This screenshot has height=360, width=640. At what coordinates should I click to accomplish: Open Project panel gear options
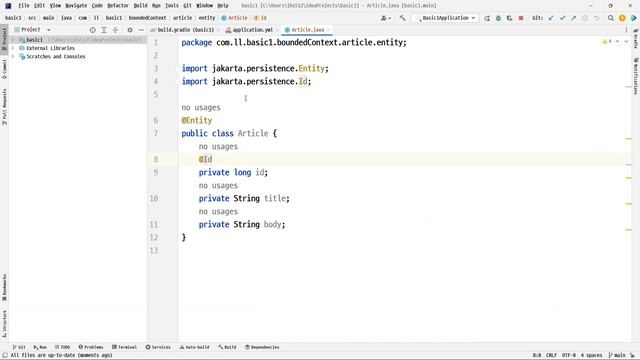tap(130, 30)
